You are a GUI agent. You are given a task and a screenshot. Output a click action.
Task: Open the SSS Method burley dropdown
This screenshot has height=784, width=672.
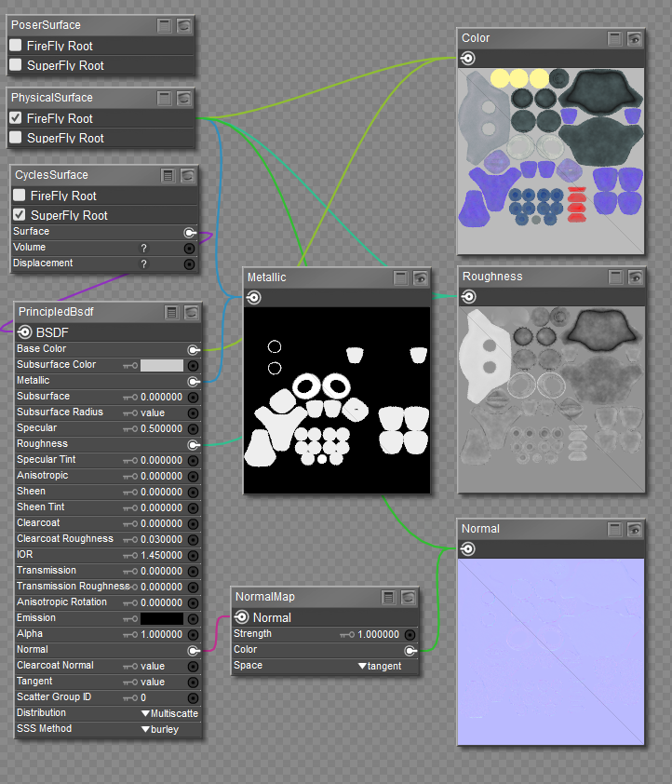tap(159, 729)
